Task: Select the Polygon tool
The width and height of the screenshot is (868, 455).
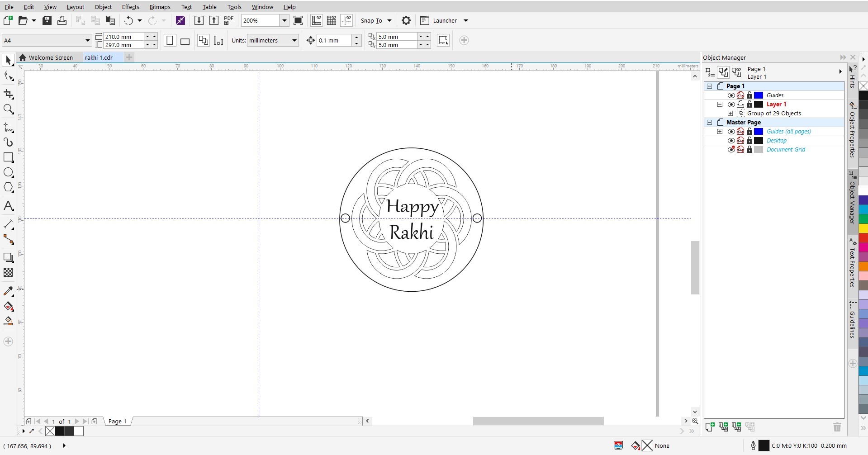Action: coord(8,187)
